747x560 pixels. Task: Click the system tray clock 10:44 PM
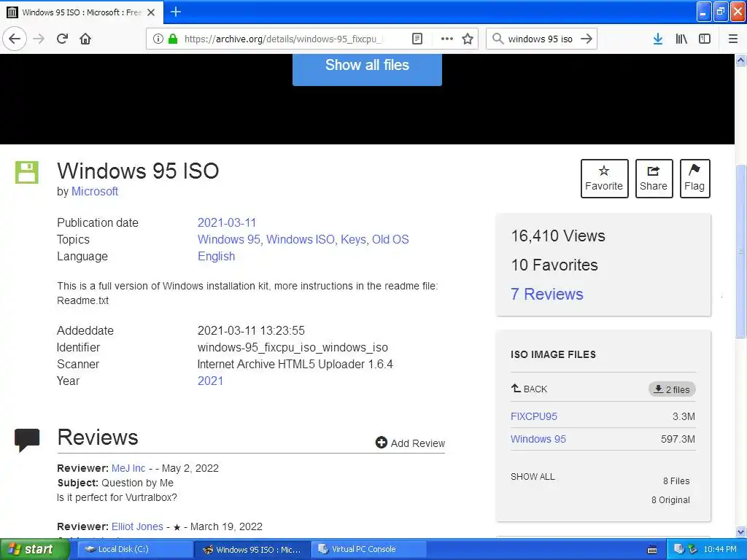point(720,549)
